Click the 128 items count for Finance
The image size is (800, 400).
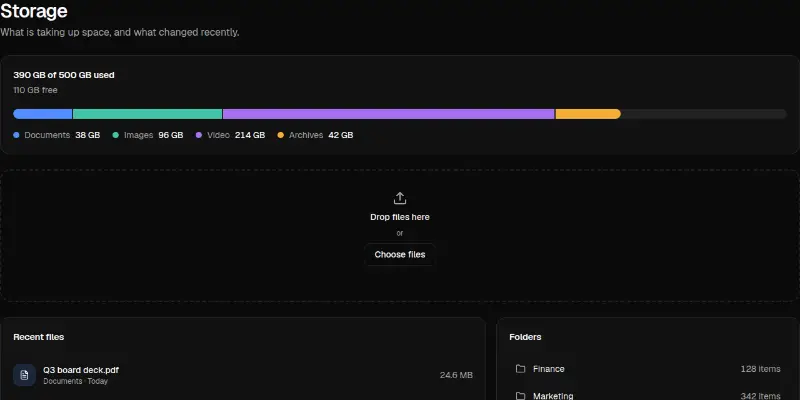pyautogui.click(x=760, y=368)
